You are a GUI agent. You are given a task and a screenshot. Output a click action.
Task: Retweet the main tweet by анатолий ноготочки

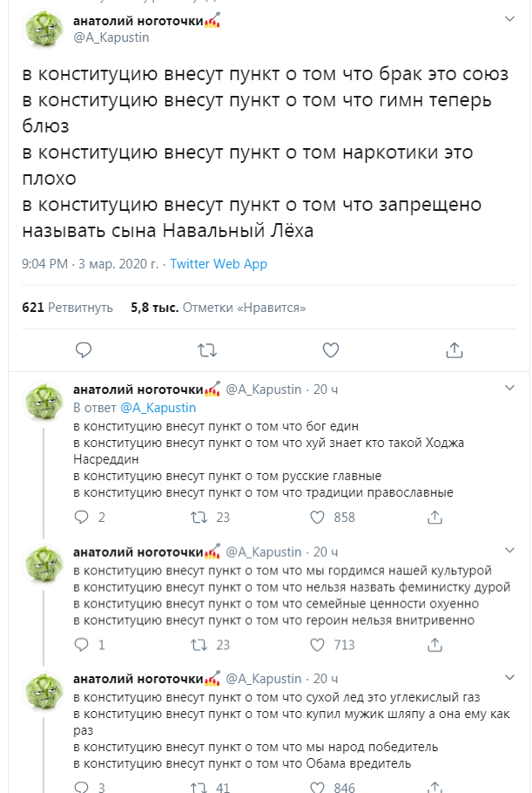207,350
